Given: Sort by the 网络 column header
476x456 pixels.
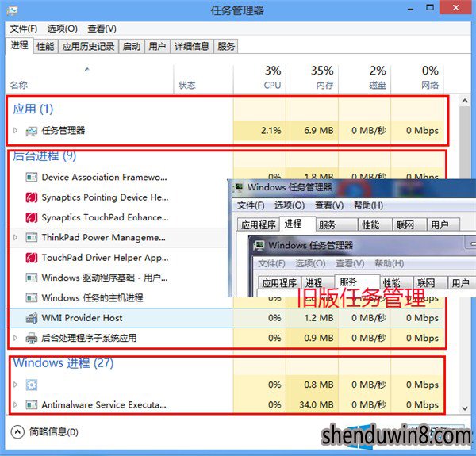Looking at the screenshot, I should (x=417, y=79).
